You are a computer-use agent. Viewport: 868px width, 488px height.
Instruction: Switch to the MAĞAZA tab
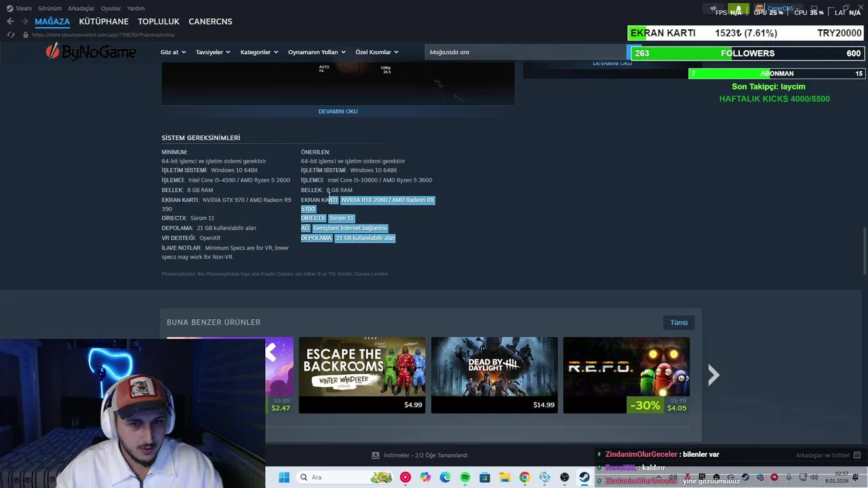point(52,22)
